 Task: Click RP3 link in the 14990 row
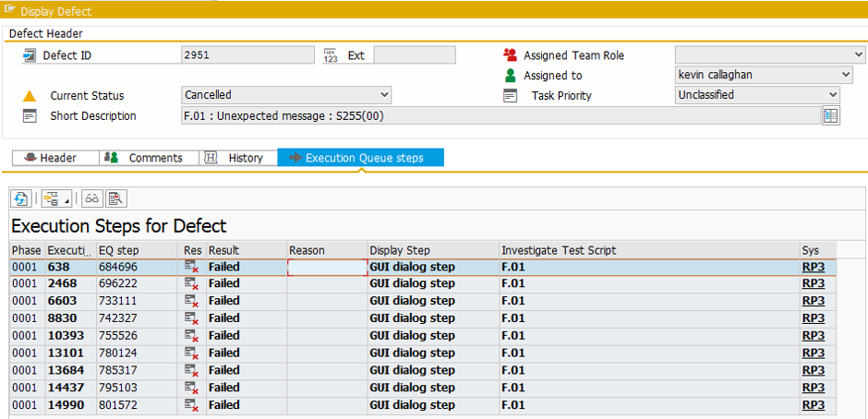tap(813, 405)
